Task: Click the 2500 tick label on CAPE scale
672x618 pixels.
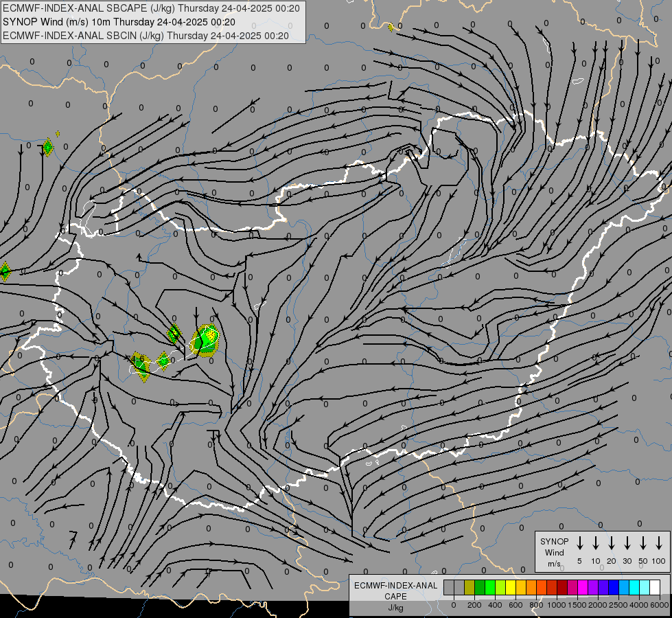Action: pos(618,605)
